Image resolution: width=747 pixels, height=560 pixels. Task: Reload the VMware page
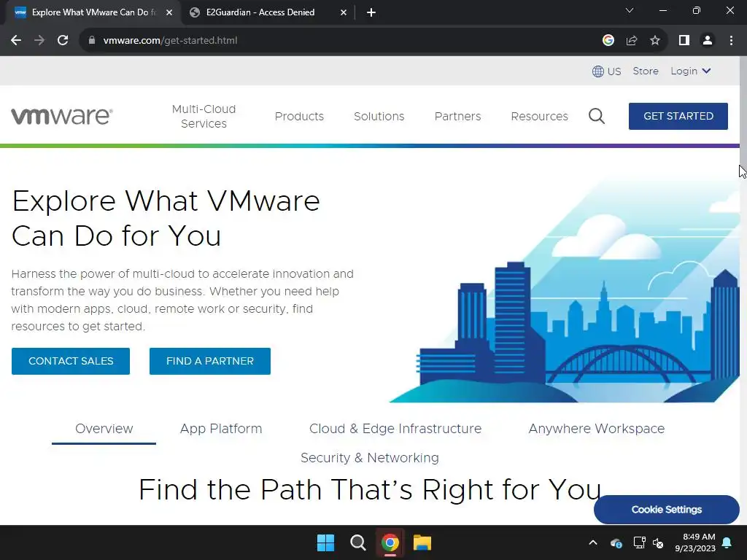click(63, 41)
